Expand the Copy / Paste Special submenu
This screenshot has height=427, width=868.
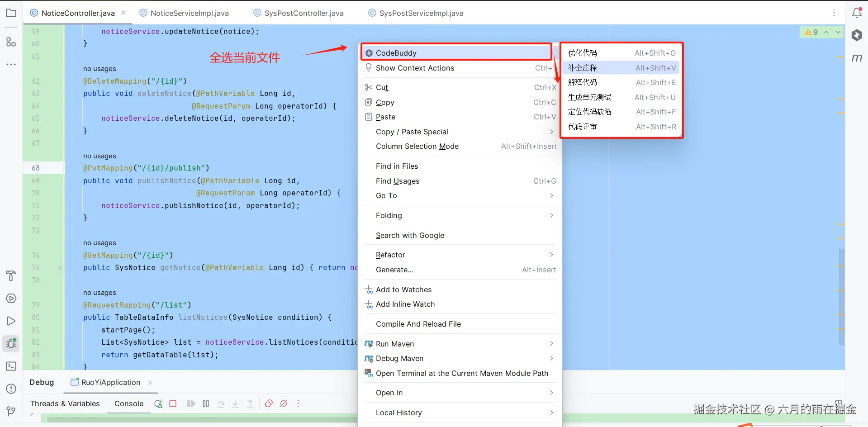(460, 132)
